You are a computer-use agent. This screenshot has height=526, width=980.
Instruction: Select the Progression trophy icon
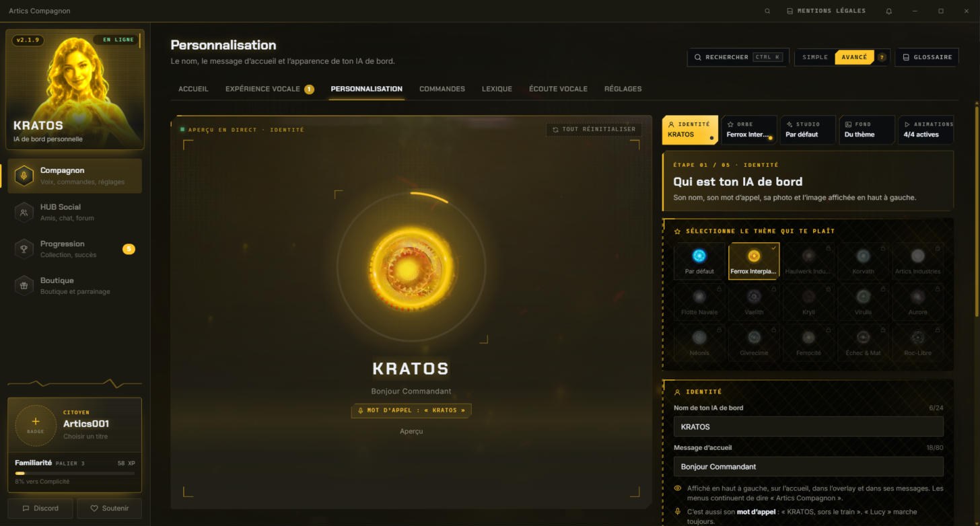pyautogui.click(x=24, y=249)
